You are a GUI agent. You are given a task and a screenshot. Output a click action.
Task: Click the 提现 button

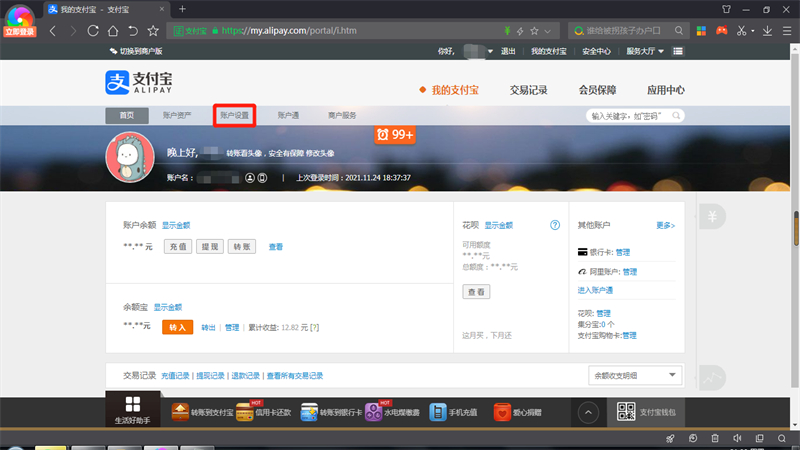[x=210, y=246]
